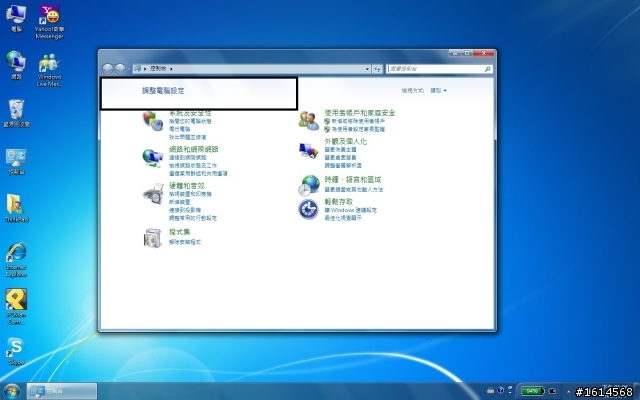Viewport: 640px width, 400px height.
Task: Click the 變更鍵盤或其他輸入方法 link
Action: [354, 189]
